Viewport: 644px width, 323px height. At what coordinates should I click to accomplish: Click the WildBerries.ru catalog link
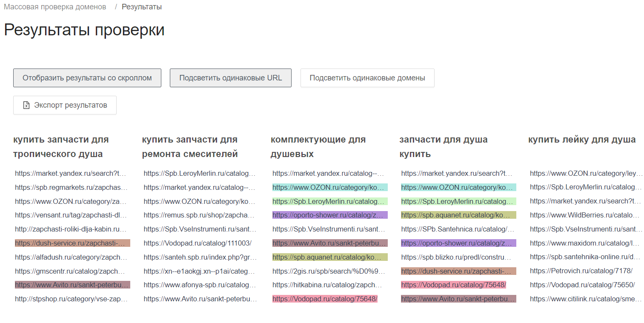(x=585, y=215)
